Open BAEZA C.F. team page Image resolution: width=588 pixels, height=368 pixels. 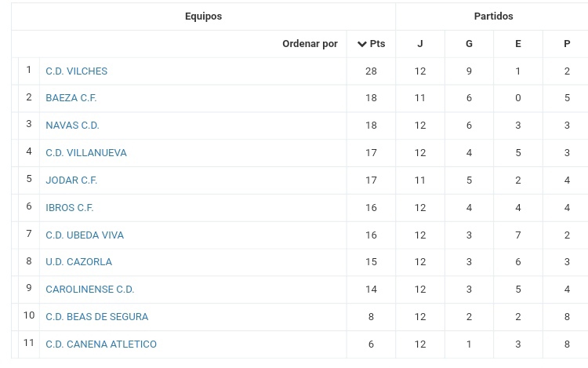[71, 98]
